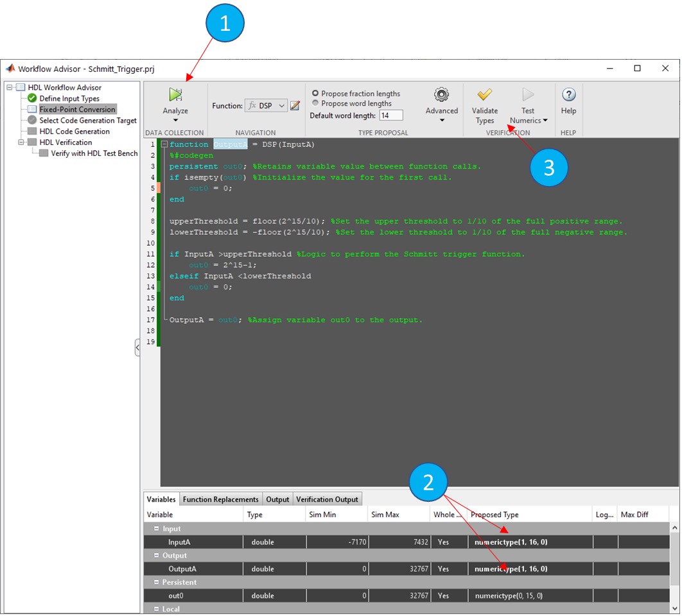682x616 pixels.
Task: Click the Analyze run icon
Action: click(x=175, y=95)
